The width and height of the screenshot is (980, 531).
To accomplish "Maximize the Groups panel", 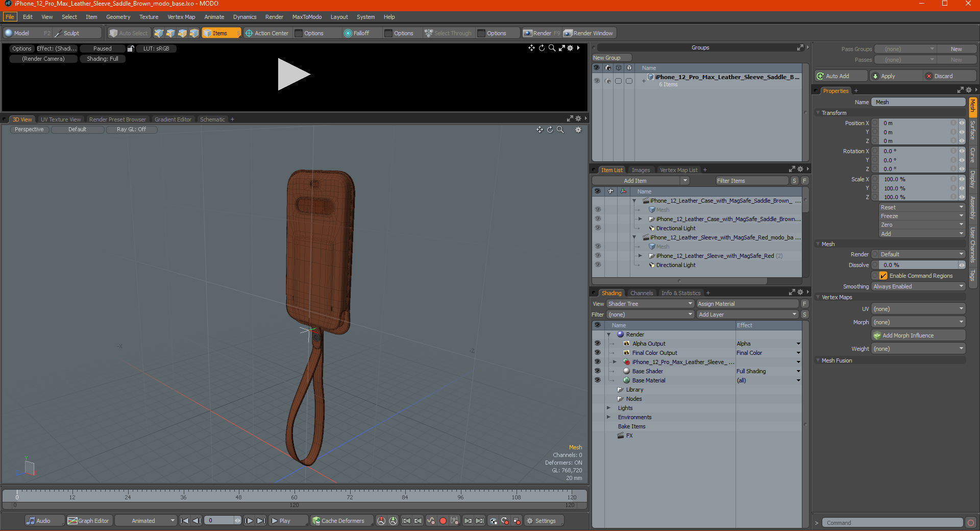I will pyautogui.click(x=800, y=47).
